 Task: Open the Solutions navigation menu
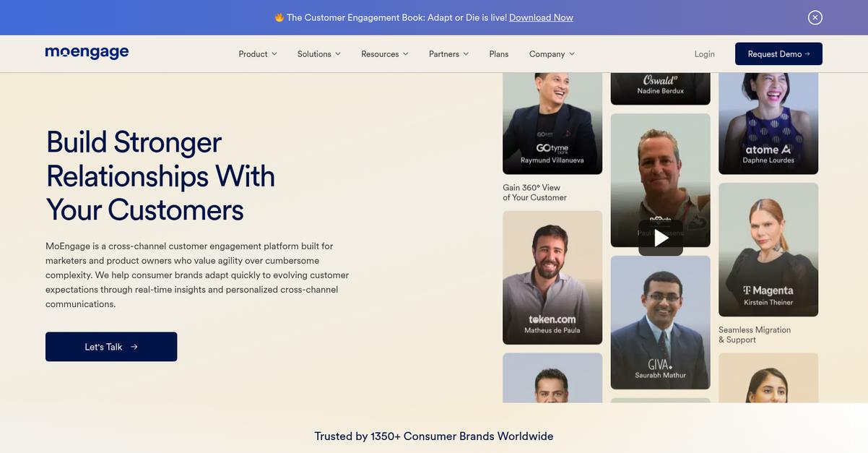coord(319,54)
